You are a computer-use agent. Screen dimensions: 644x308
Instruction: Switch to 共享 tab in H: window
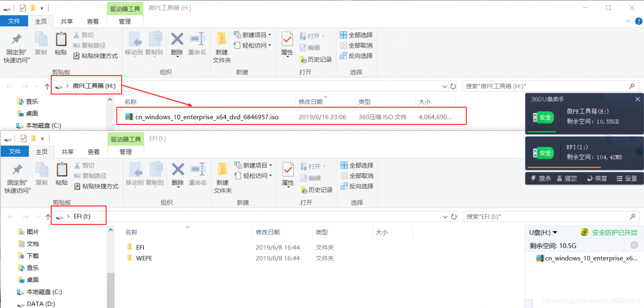(x=67, y=22)
